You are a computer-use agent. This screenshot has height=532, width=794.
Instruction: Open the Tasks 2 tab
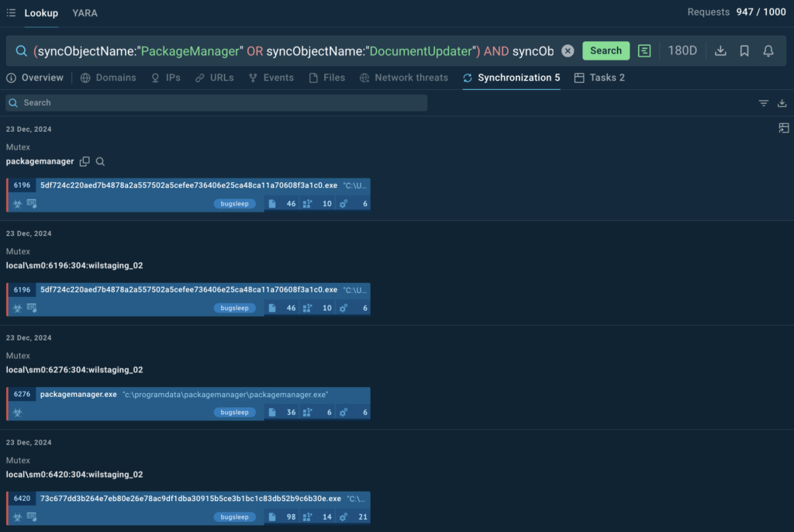599,78
